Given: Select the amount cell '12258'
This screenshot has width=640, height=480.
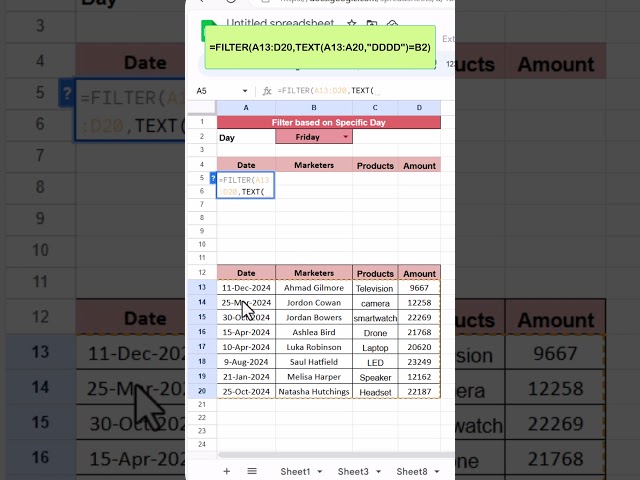Looking at the screenshot, I should pyautogui.click(x=419, y=302).
